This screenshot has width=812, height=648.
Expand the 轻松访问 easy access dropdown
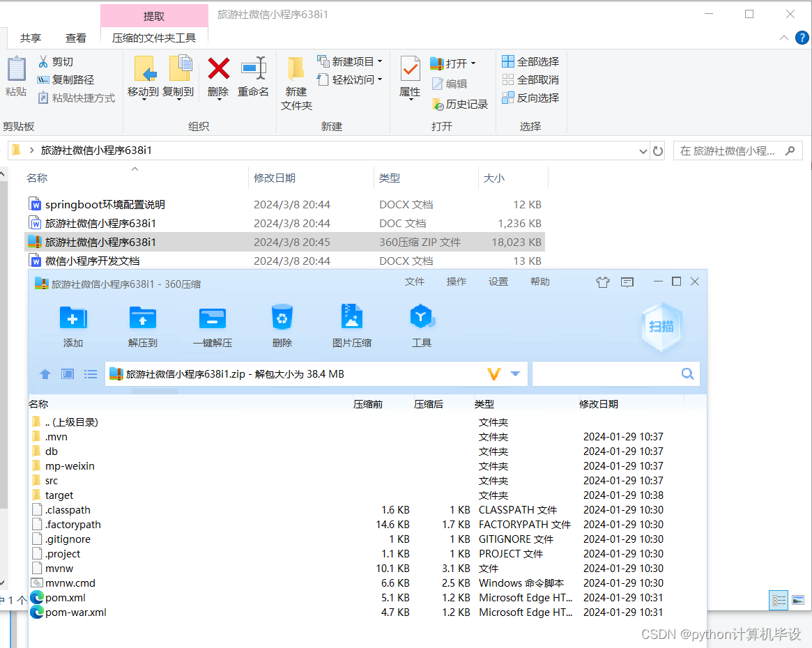380,79
